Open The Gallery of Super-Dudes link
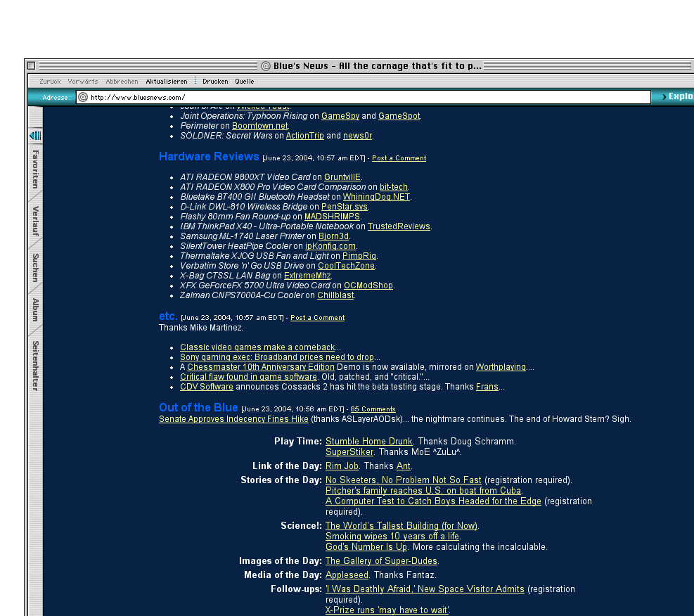The image size is (694, 616). (381, 561)
